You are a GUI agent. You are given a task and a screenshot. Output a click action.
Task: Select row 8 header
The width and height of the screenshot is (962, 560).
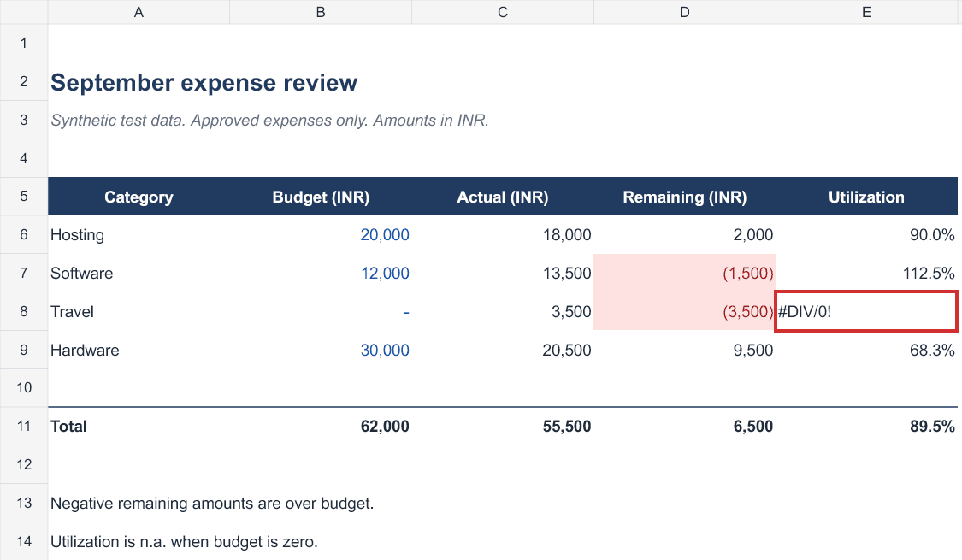click(x=24, y=311)
